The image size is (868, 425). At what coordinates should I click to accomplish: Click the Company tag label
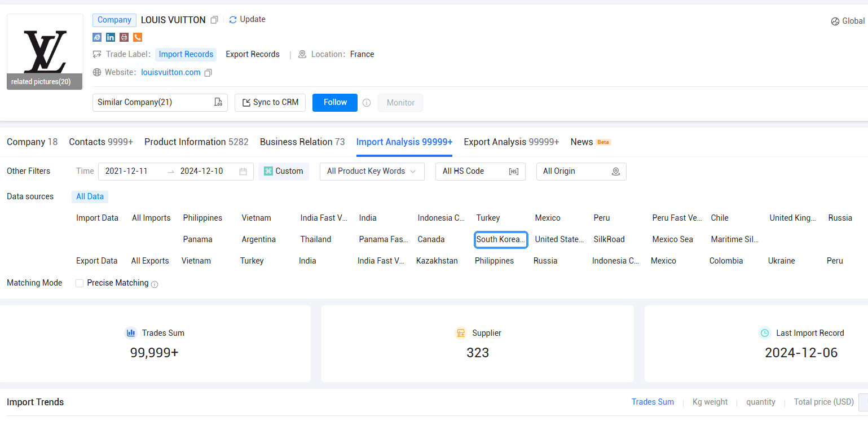(x=114, y=20)
